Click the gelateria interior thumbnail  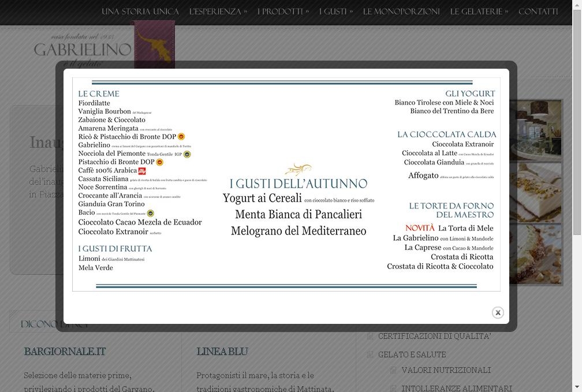[x=535, y=130]
